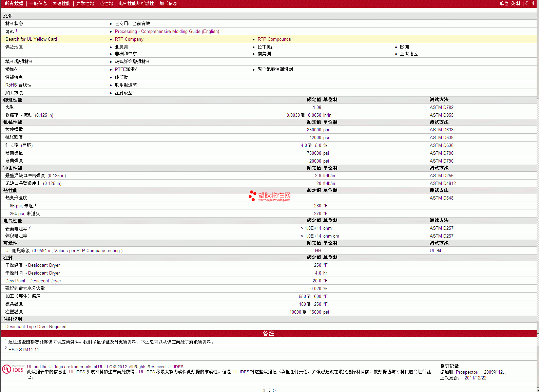Select 干燥温度 - Desiccant Dryer row

(268, 265)
